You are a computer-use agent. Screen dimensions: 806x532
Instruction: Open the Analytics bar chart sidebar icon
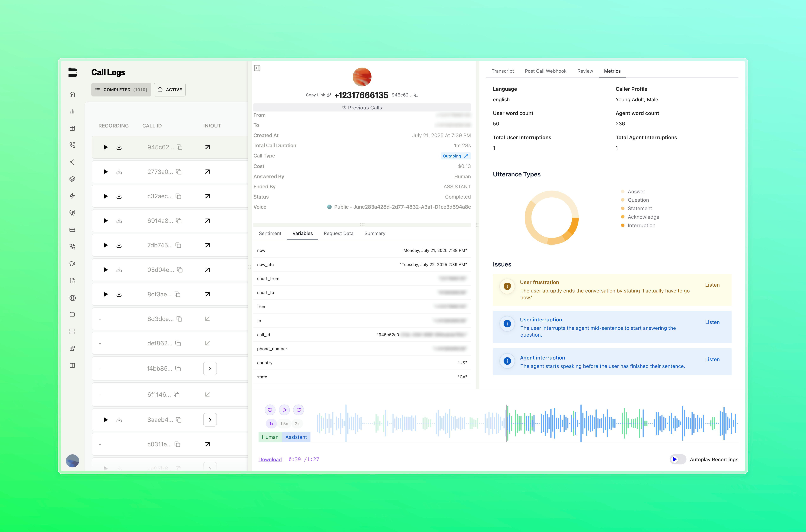point(72,111)
